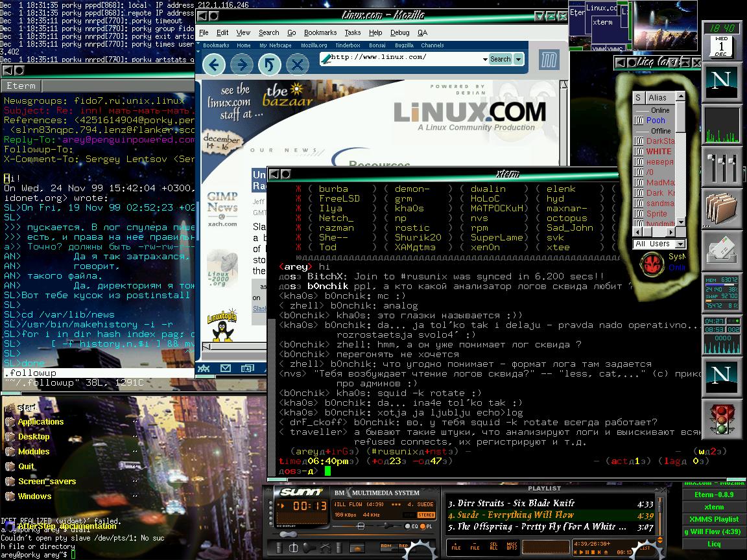Click the mail inbox tray dock icon
This screenshot has width=747, height=560.
pyautogui.click(x=722, y=250)
